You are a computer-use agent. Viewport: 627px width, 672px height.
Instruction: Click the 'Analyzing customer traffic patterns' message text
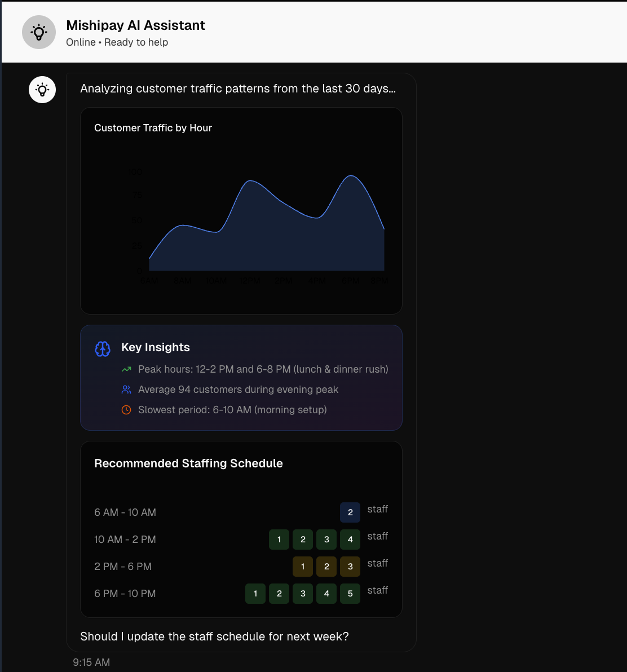click(238, 89)
